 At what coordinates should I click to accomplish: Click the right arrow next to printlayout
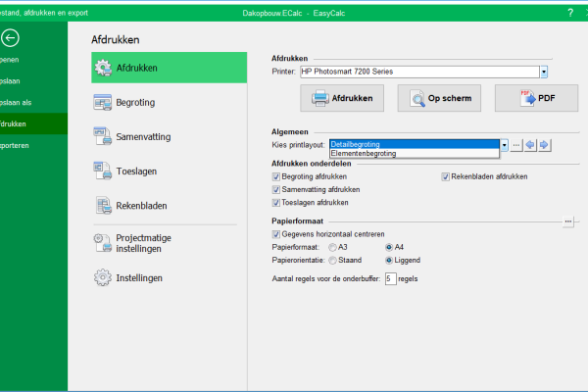tap(544, 145)
